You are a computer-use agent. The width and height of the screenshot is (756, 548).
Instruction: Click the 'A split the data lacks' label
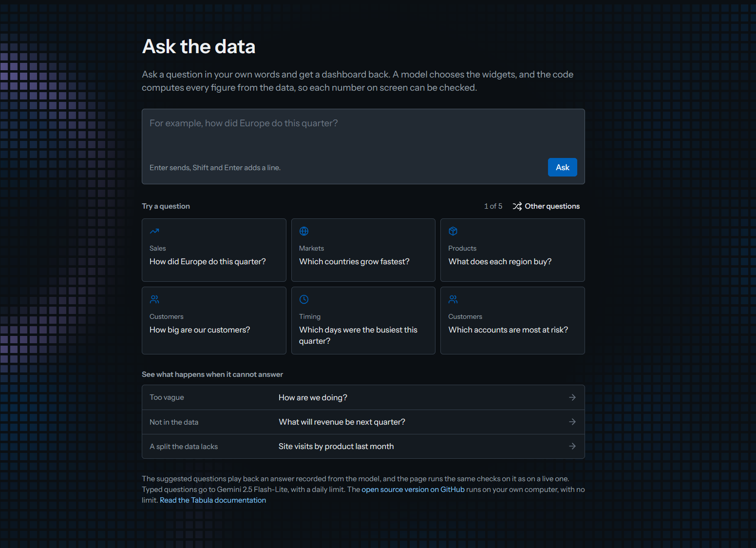pyautogui.click(x=184, y=447)
